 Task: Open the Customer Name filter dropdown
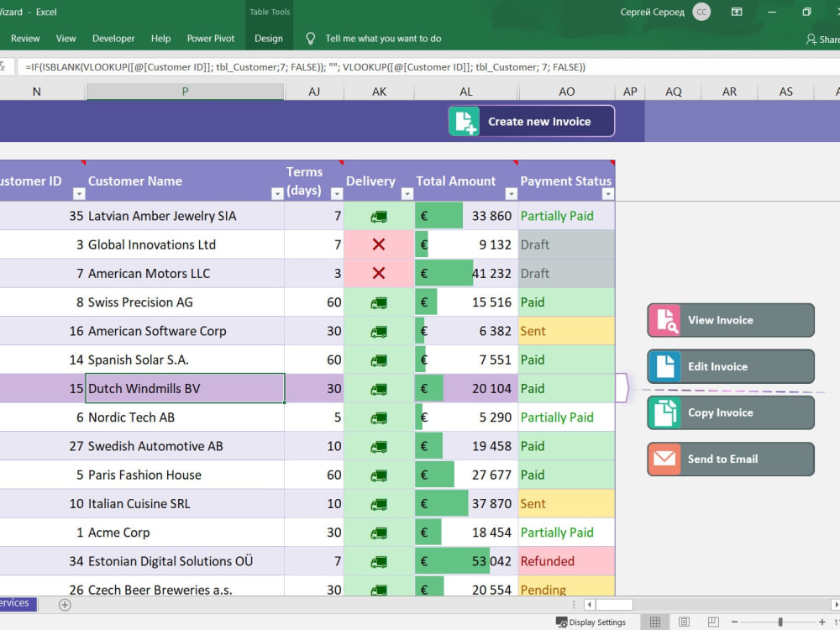277,194
